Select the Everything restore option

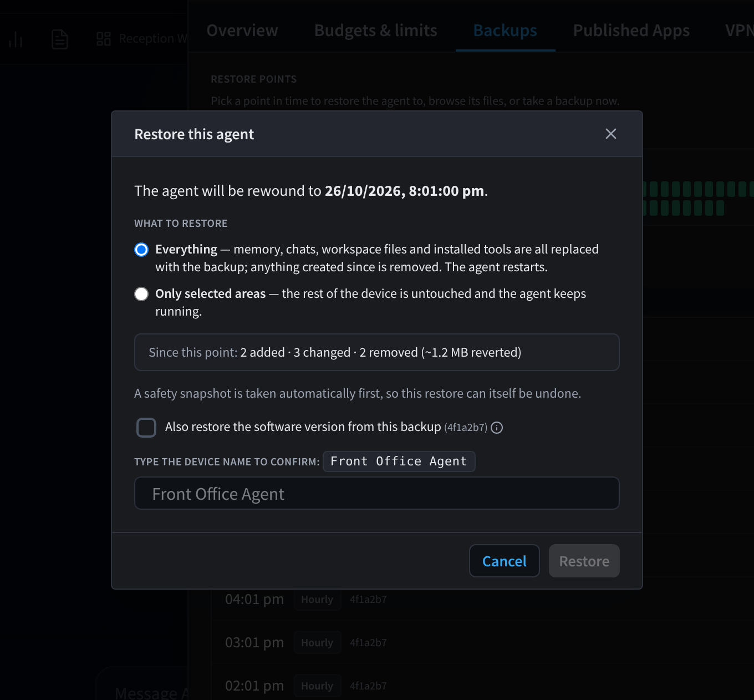pos(141,250)
